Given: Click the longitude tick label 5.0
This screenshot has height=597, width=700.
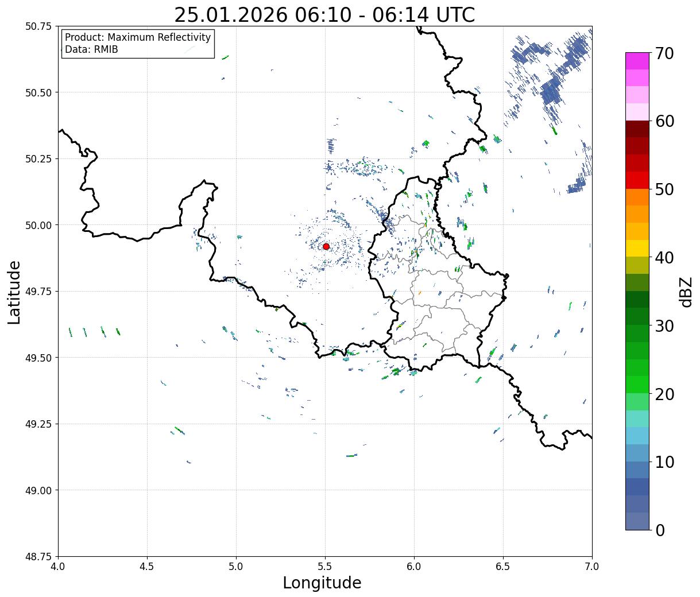Looking at the screenshot, I should click(x=236, y=567).
